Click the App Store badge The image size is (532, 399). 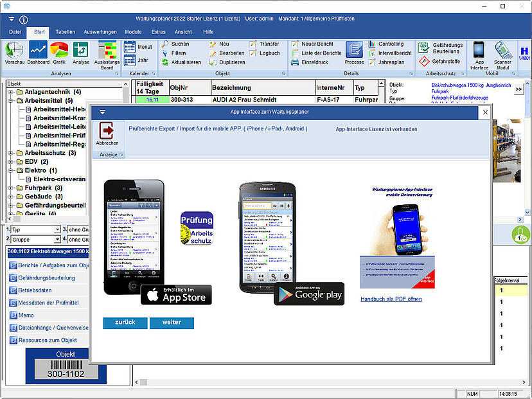point(176,294)
